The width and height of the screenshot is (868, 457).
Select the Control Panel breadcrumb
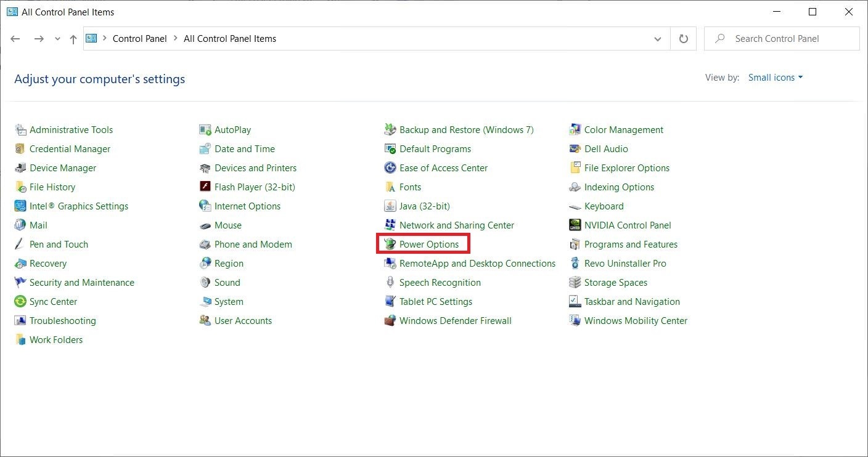(x=140, y=39)
